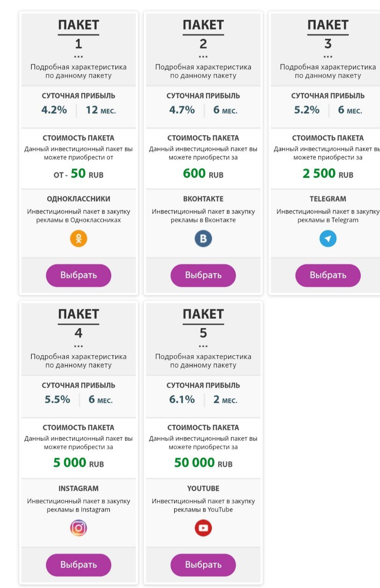
Task: Click the 2 500 RUB package price
Action: click(328, 174)
